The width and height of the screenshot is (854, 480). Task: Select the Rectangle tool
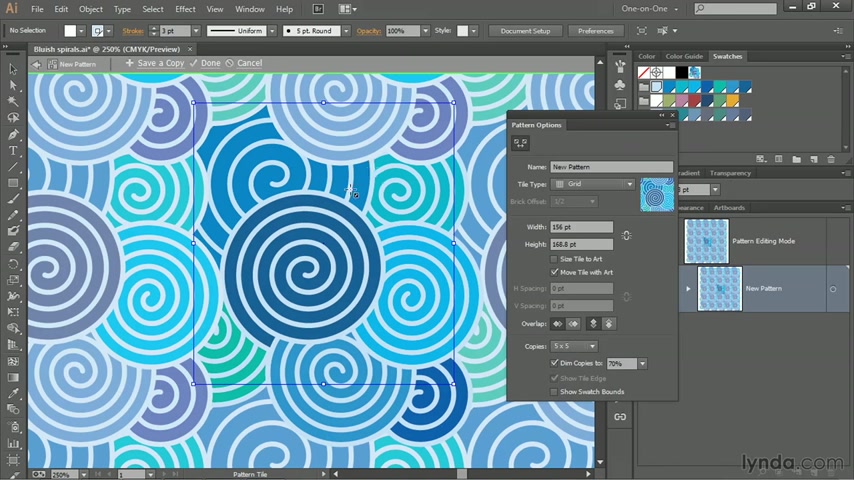[13, 183]
